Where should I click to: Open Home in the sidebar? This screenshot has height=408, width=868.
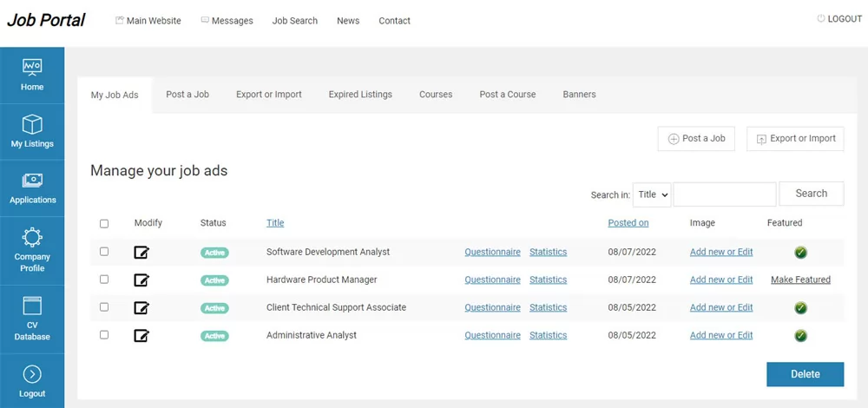(32, 75)
